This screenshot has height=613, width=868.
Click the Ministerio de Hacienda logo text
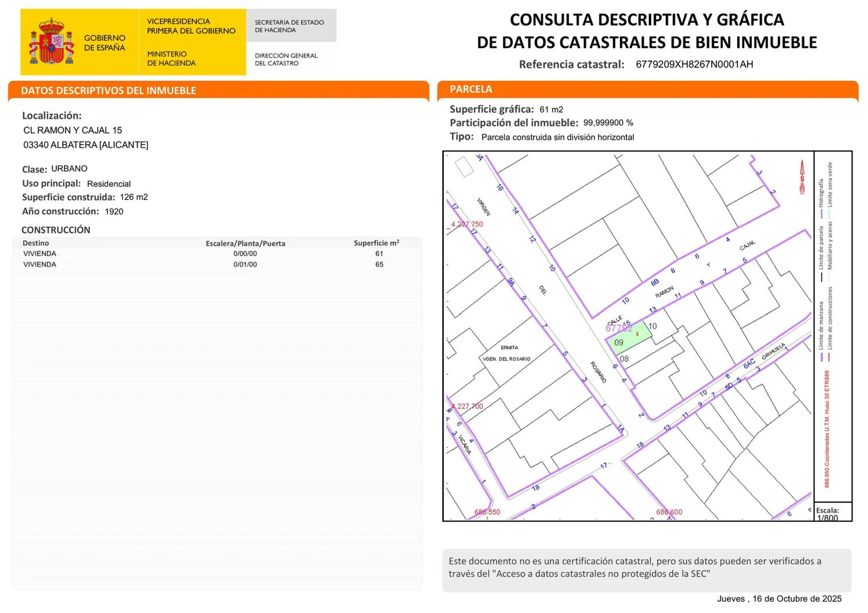coord(171,58)
